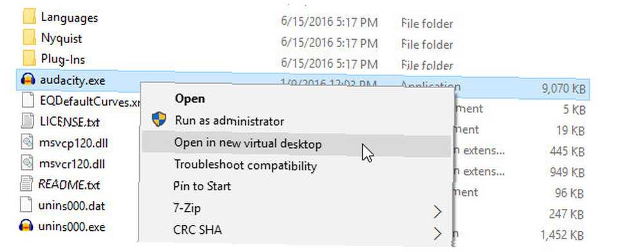Screen dimensions: 644x252
Task: Click the README.txt document icon
Action: [27, 184]
